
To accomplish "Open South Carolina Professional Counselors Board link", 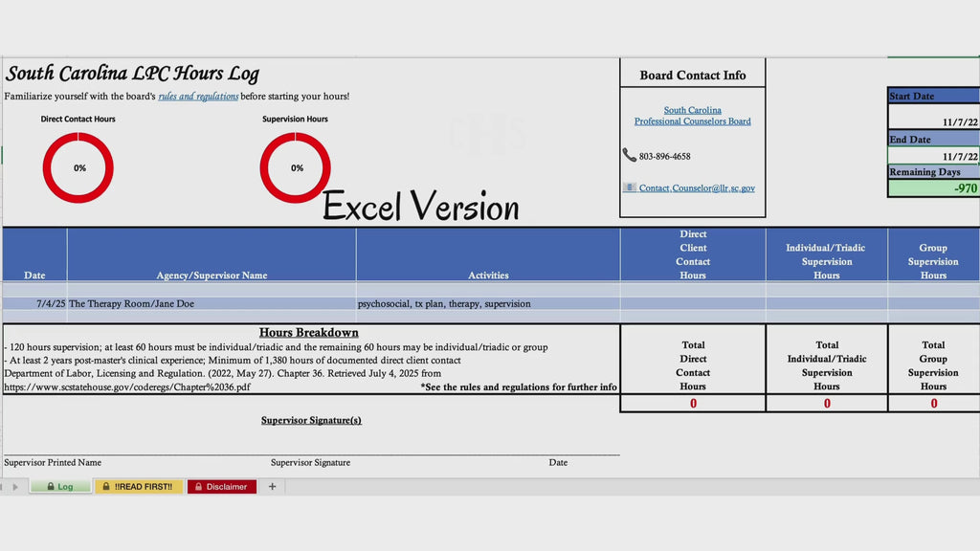I will (693, 116).
